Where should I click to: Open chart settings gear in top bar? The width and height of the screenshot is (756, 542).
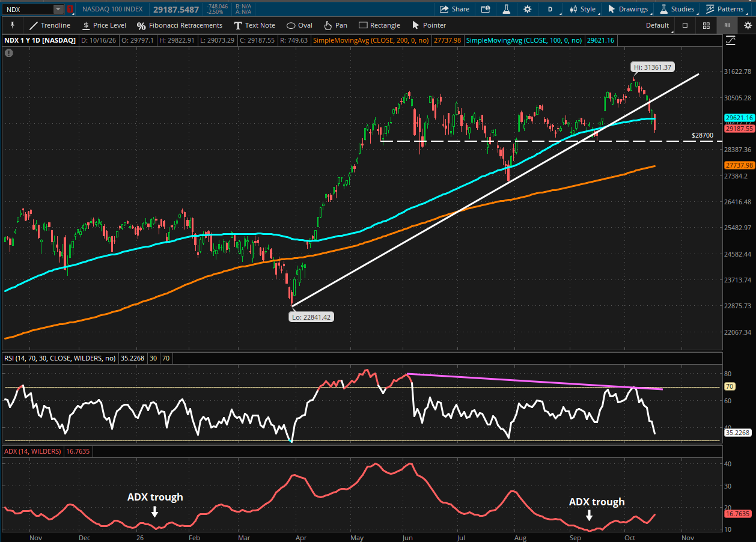[527, 9]
